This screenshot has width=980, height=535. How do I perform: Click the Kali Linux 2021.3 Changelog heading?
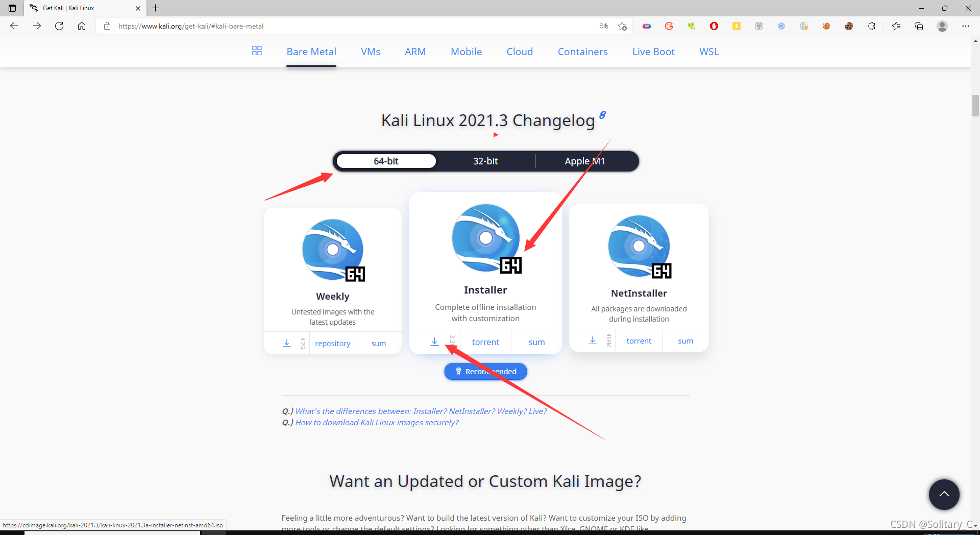pyautogui.click(x=488, y=120)
